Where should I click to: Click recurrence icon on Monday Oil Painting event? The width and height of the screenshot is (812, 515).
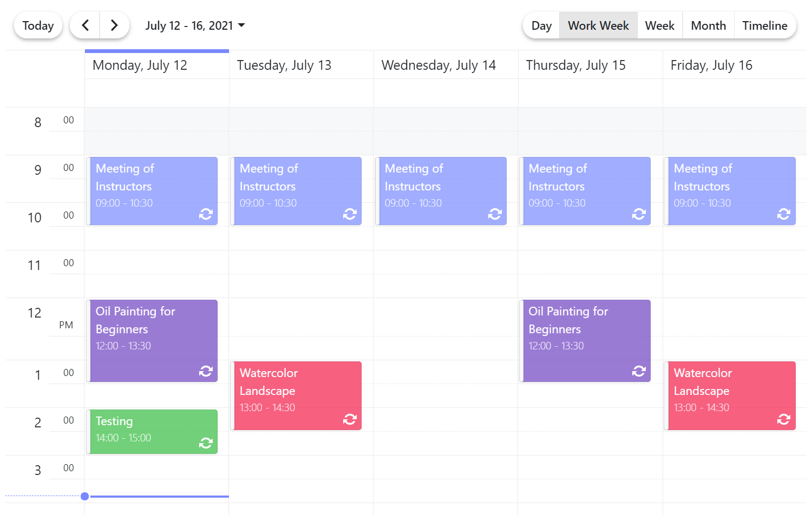[206, 371]
